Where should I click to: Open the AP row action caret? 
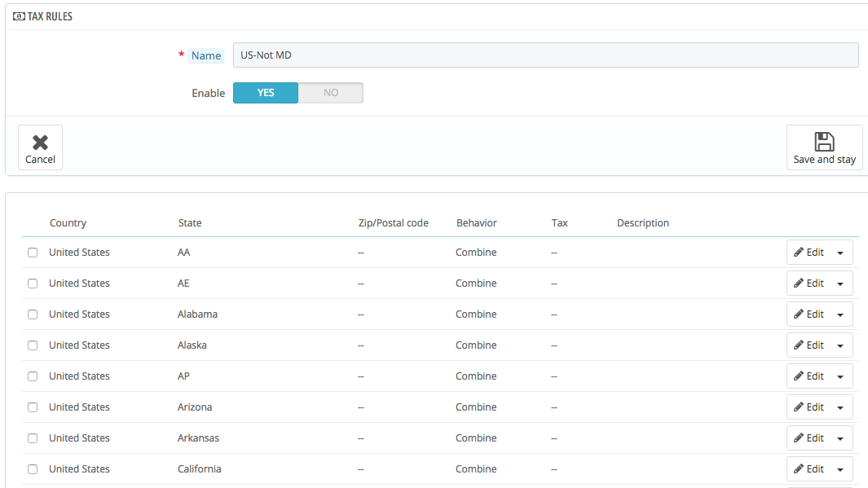(840, 376)
